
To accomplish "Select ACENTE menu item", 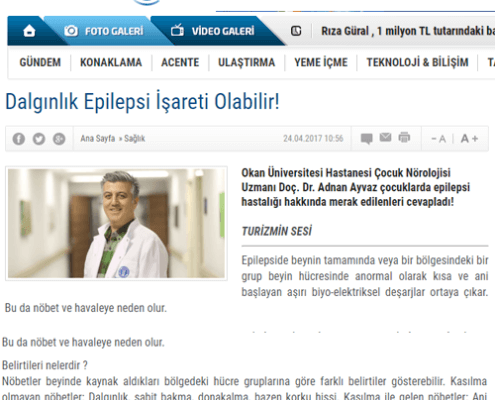I will [180, 62].
